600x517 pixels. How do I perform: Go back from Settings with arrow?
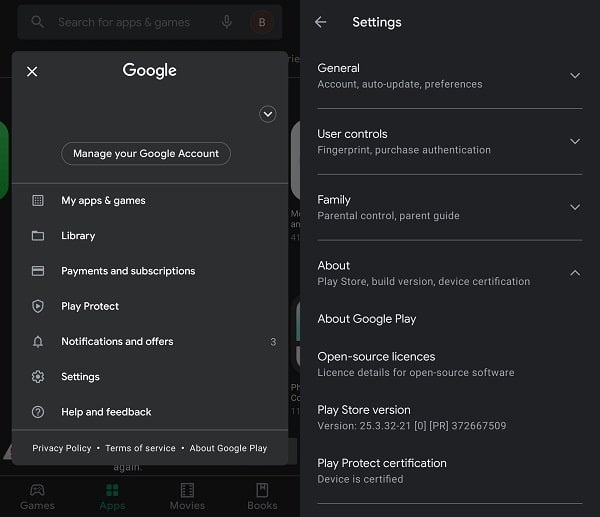point(321,22)
